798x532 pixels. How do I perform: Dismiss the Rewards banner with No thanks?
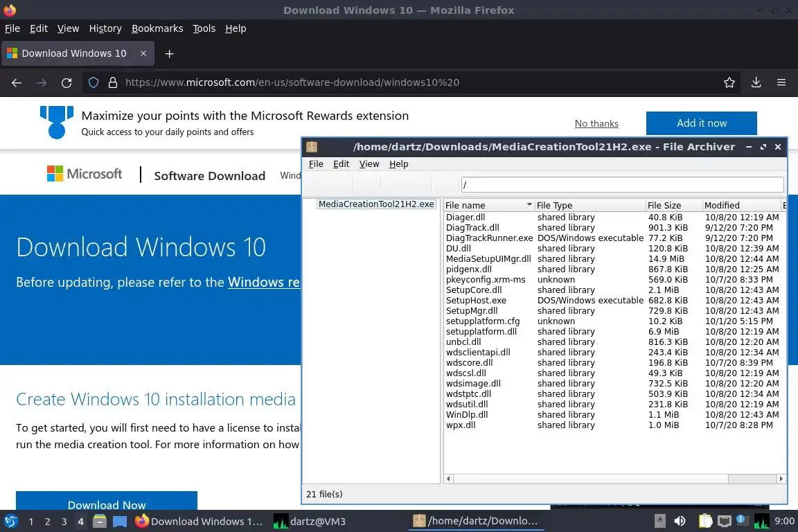(x=596, y=123)
